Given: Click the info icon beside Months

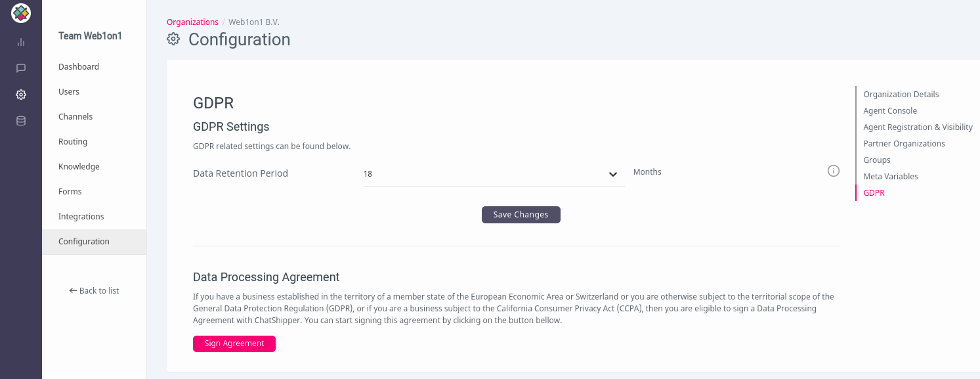Looking at the screenshot, I should [x=834, y=171].
